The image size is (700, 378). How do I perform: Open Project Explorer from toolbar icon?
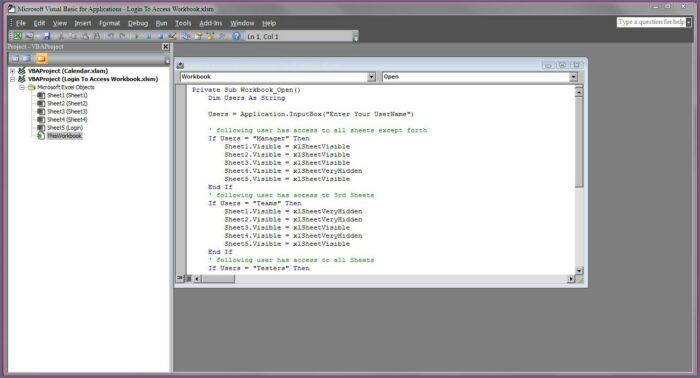[x=186, y=36]
